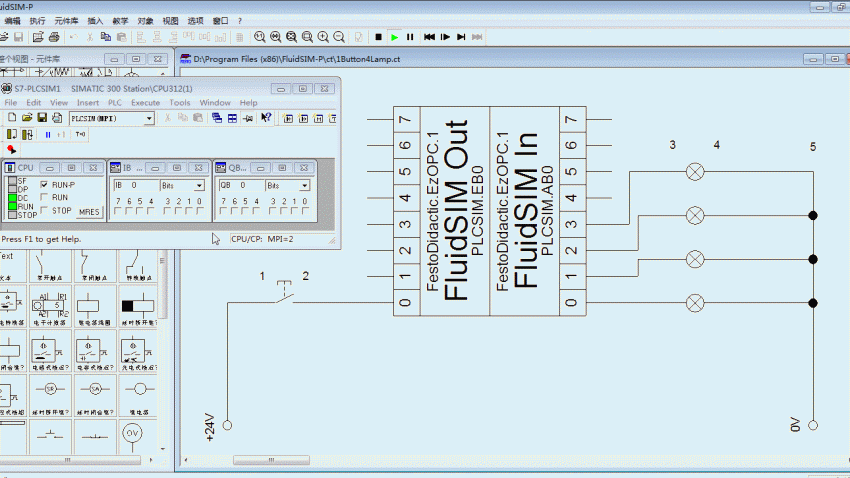This screenshot has width=850, height=478.
Task: Toggle QB bit 0 checkbox
Action: coord(305,211)
